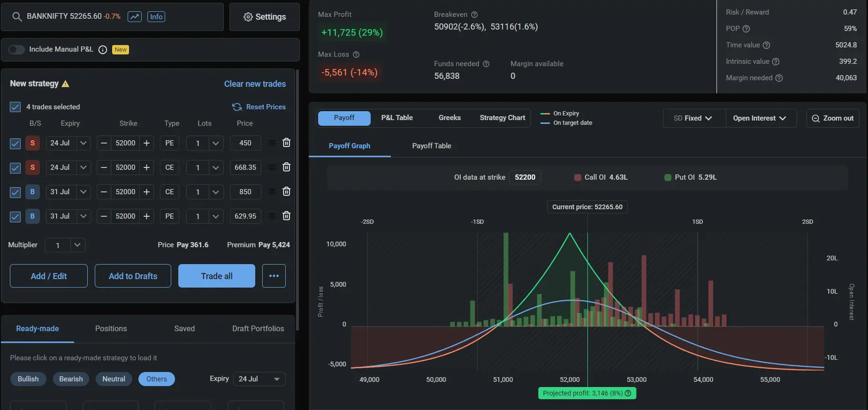Toggle Sell on the 24 Jul PE row
Image resolution: width=868 pixels, height=410 pixels.
coord(32,143)
